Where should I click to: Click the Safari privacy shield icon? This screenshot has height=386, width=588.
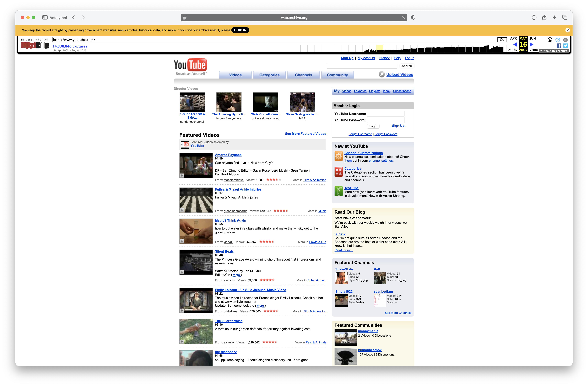pyautogui.click(x=413, y=18)
